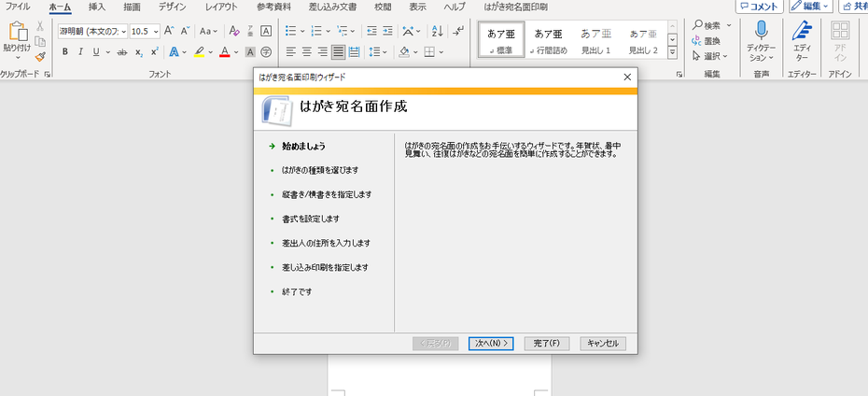The height and width of the screenshot is (396, 868).
Task: Open the はがき宛名面印刷 tab
Action: [515, 7]
